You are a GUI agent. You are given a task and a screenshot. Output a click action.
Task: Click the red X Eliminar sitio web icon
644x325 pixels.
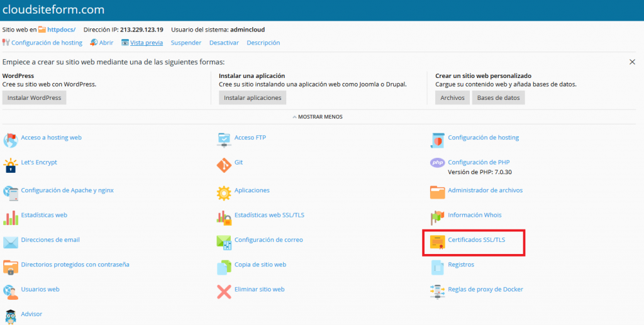[224, 292]
